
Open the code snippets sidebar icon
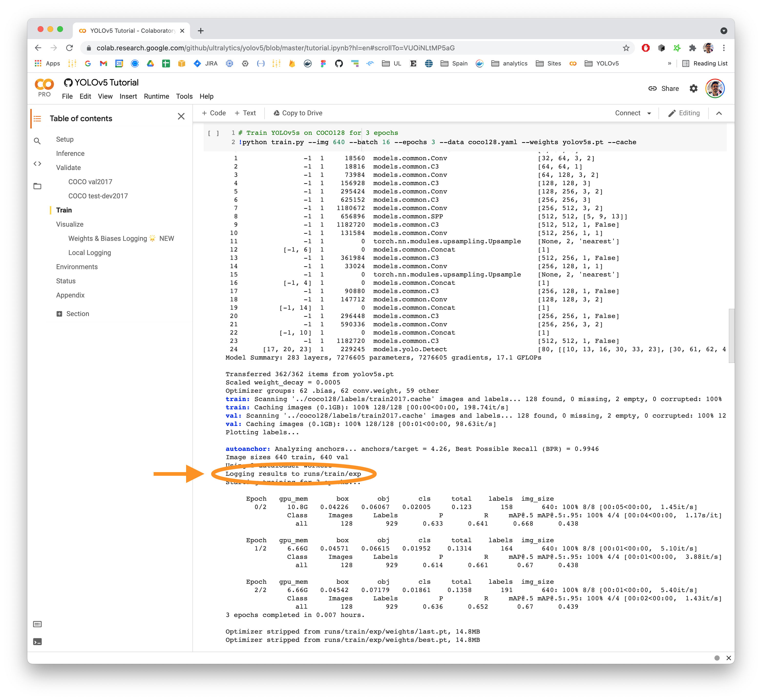pyautogui.click(x=37, y=164)
